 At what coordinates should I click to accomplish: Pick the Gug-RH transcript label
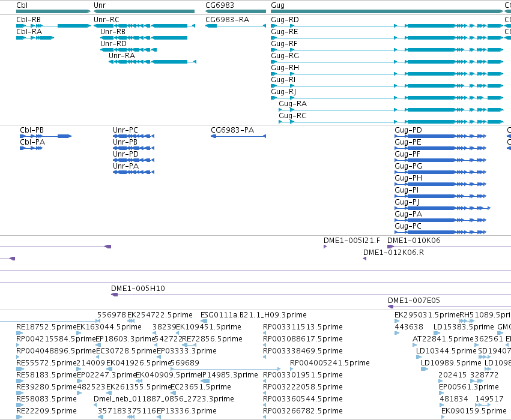tap(285, 68)
